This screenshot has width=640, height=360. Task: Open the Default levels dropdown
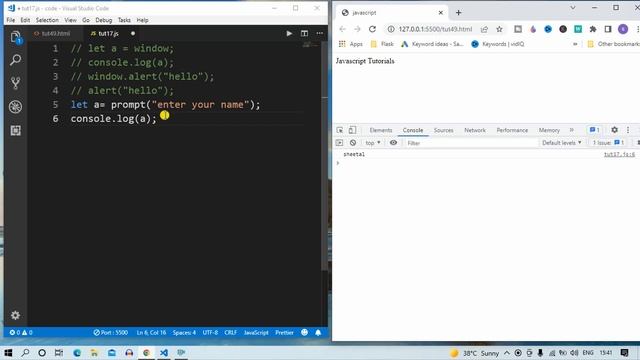pyautogui.click(x=561, y=143)
